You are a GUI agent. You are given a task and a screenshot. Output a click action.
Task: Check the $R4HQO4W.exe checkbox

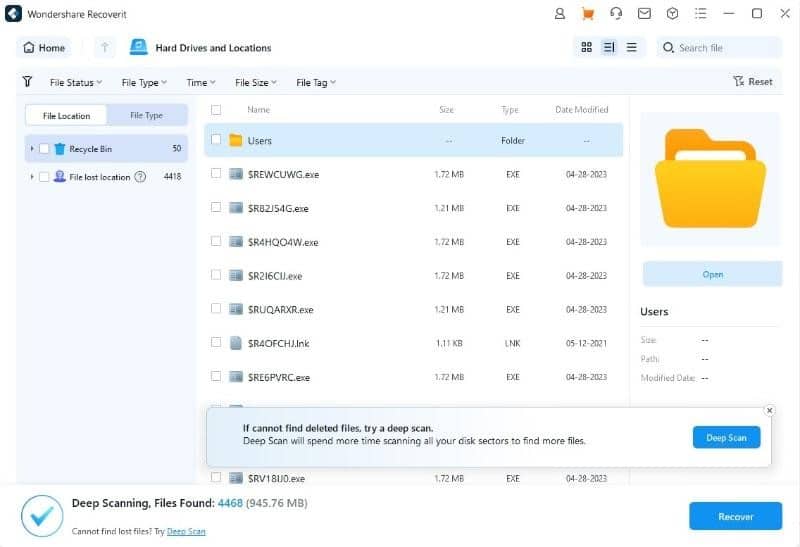coord(216,240)
